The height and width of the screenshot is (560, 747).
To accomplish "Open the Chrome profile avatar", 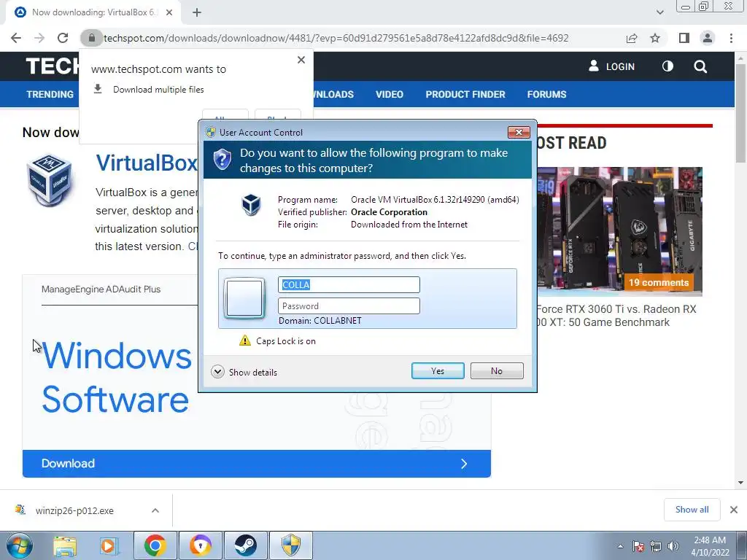I will click(708, 38).
